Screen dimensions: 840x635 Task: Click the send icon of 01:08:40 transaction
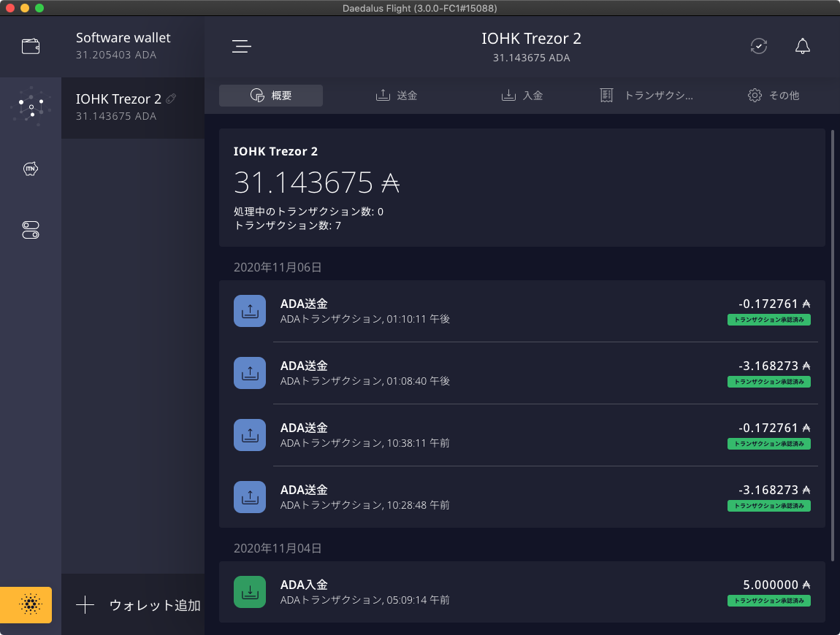pyautogui.click(x=250, y=373)
